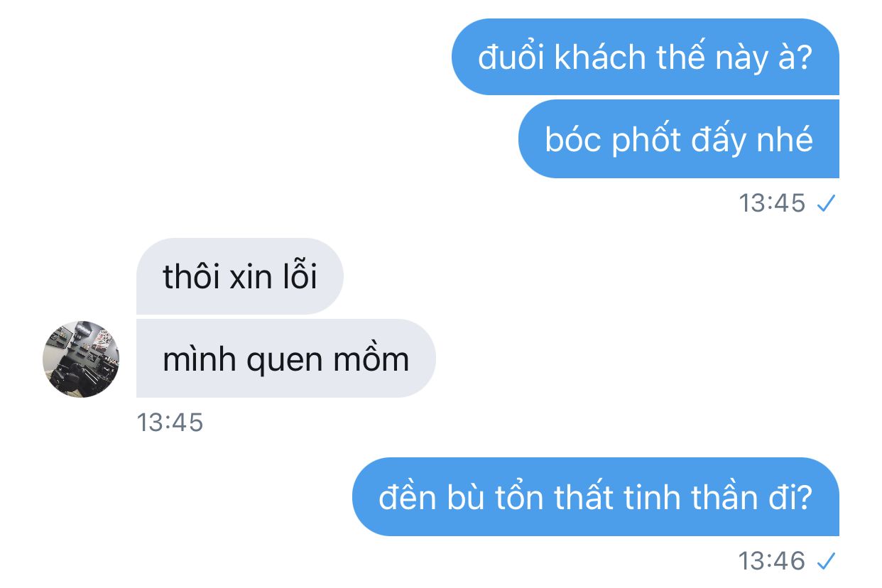Click the word 'đuổi' in the top bubble
The height and width of the screenshot is (588, 882).
[x=511, y=58]
